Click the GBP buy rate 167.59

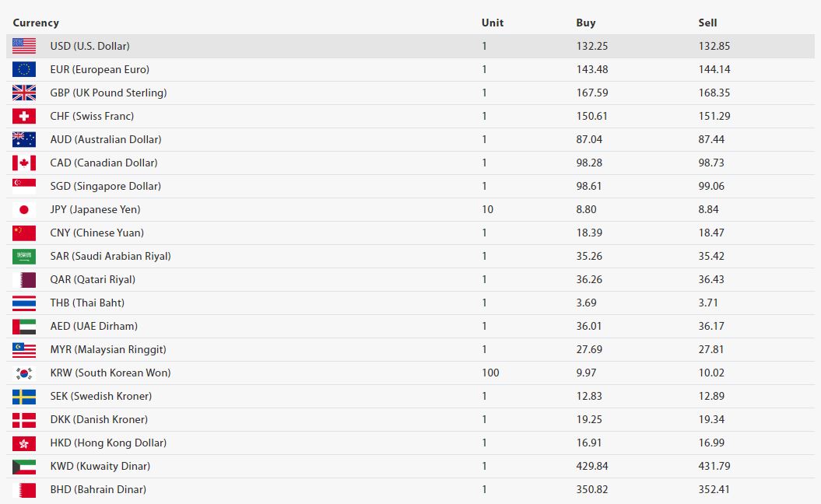[591, 93]
